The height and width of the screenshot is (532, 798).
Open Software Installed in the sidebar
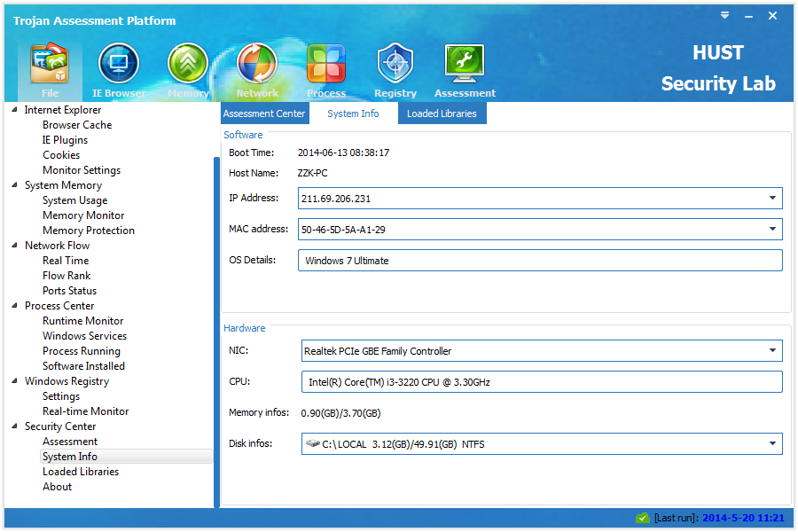pyautogui.click(x=83, y=366)
